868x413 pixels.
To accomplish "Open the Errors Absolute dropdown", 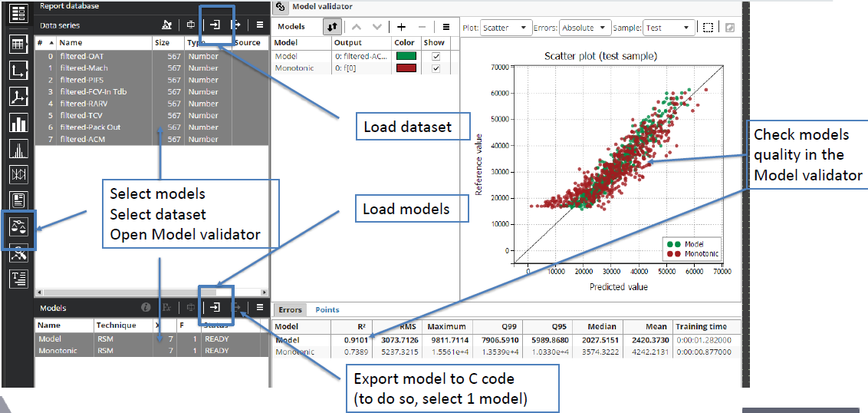I will [x=585, y=27].
